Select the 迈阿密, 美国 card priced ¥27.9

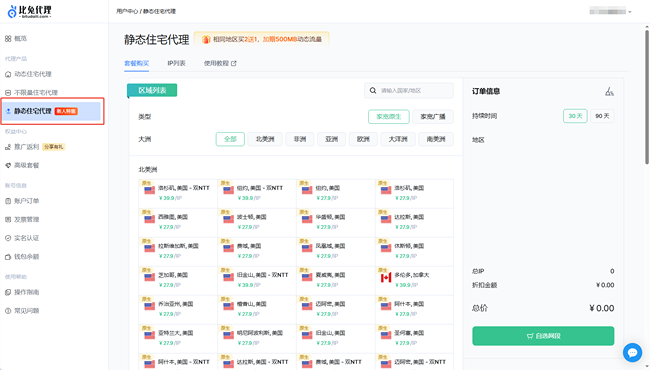coord(335,310)
